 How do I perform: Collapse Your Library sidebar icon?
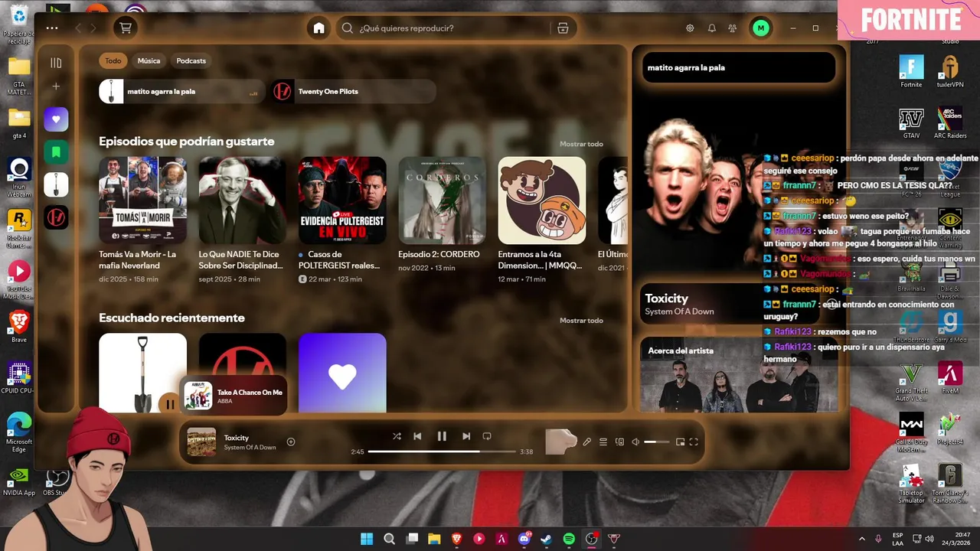pyautogui.click(x=56, y=63)
